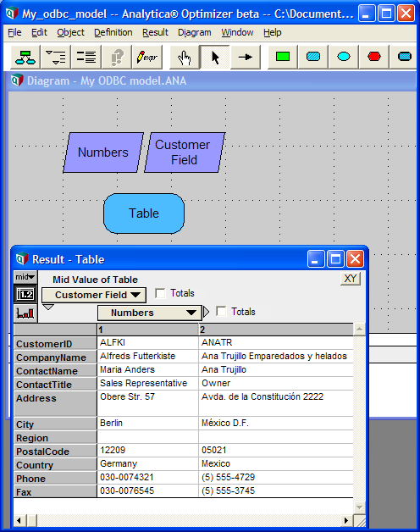
Task: Toggle the table view button
Action: 25,294
